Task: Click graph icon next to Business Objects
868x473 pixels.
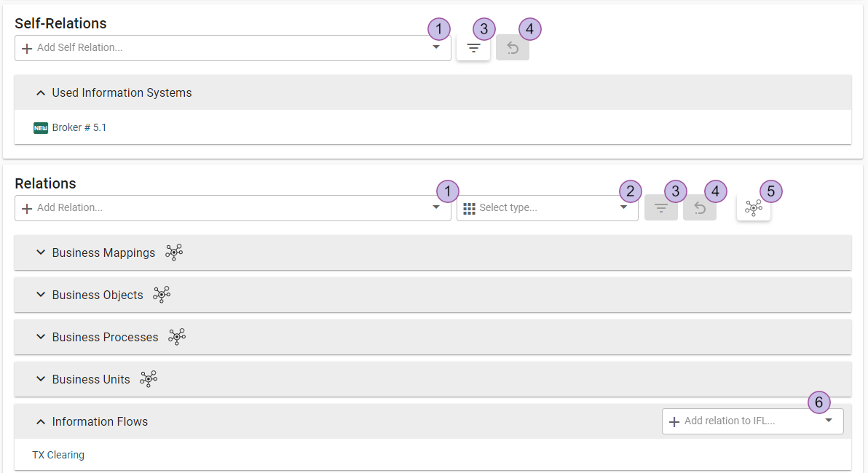Action: [162, 295]
